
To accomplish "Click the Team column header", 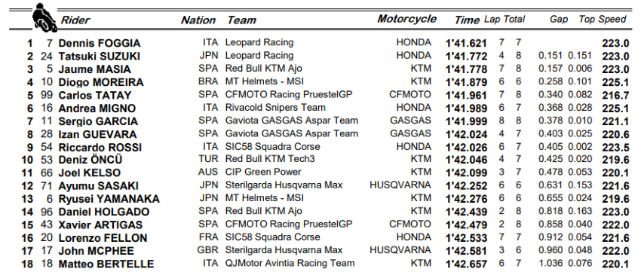I will coord(241,20).
